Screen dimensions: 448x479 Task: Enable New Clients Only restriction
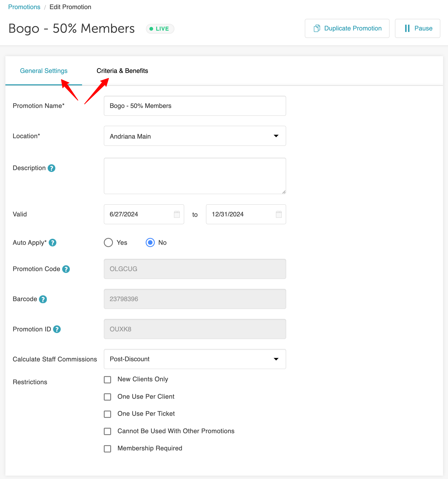(108, 380)
